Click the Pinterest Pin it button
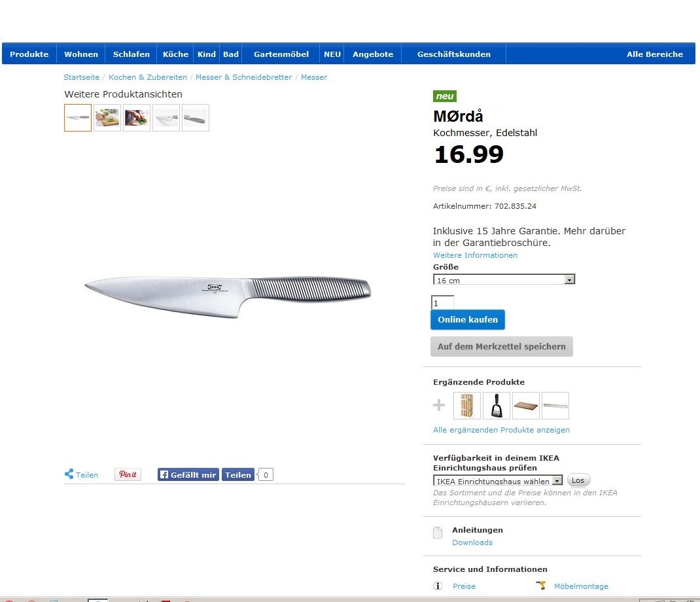The height and width of the screenshot is (602, 700). [x=128, y=474]
